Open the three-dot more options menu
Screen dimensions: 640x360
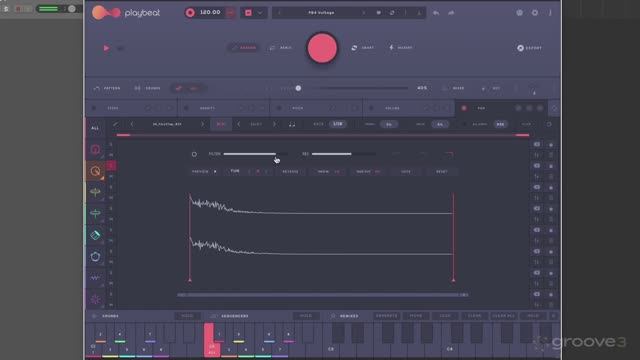point(550,13)
